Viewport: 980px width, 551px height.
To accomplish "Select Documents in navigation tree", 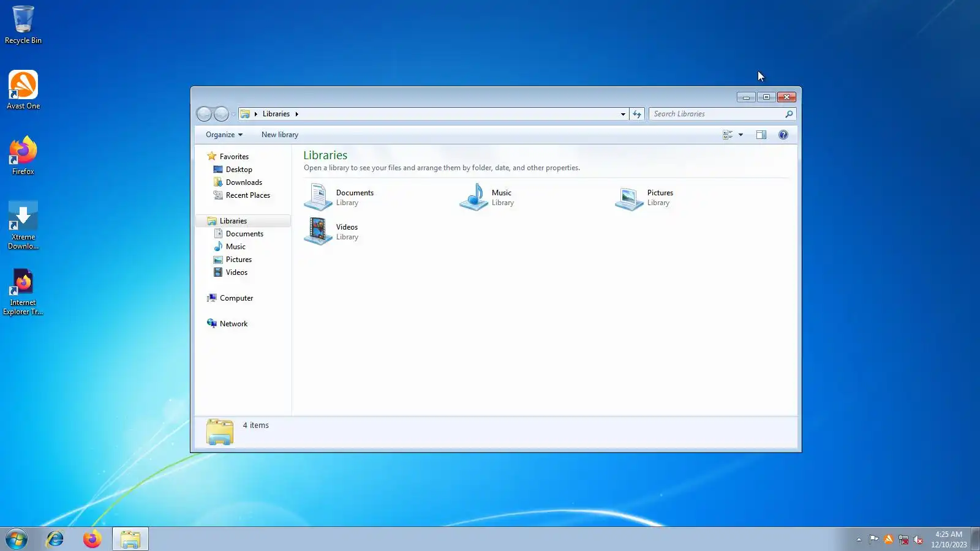I will tap(244, 234).
